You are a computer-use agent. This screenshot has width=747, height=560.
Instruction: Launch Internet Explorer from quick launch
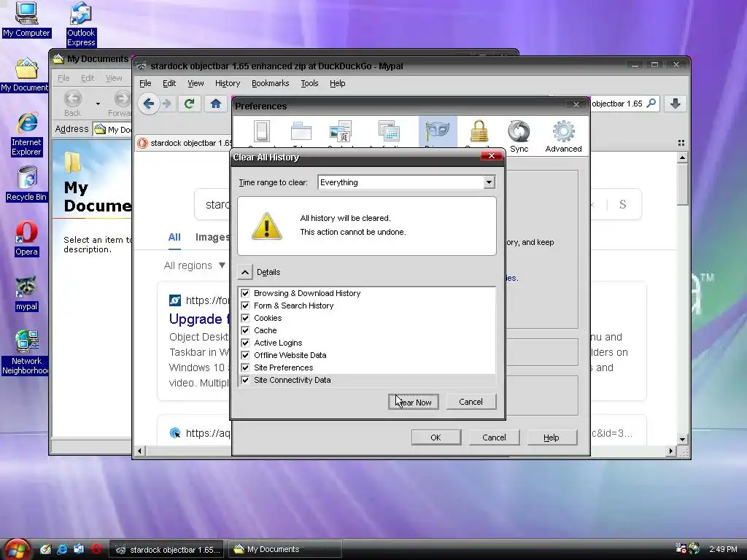(x=62, y=549)
